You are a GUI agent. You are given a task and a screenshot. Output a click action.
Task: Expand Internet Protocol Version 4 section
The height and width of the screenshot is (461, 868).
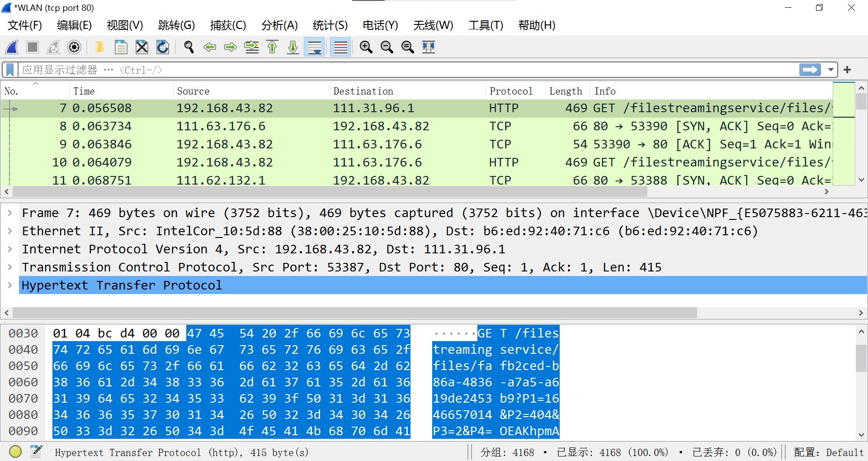pyautogui.click(x=9, y=249)
